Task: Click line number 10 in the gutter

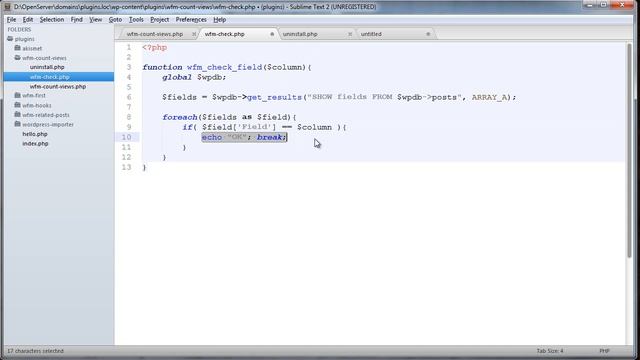Action: point(127,137)
